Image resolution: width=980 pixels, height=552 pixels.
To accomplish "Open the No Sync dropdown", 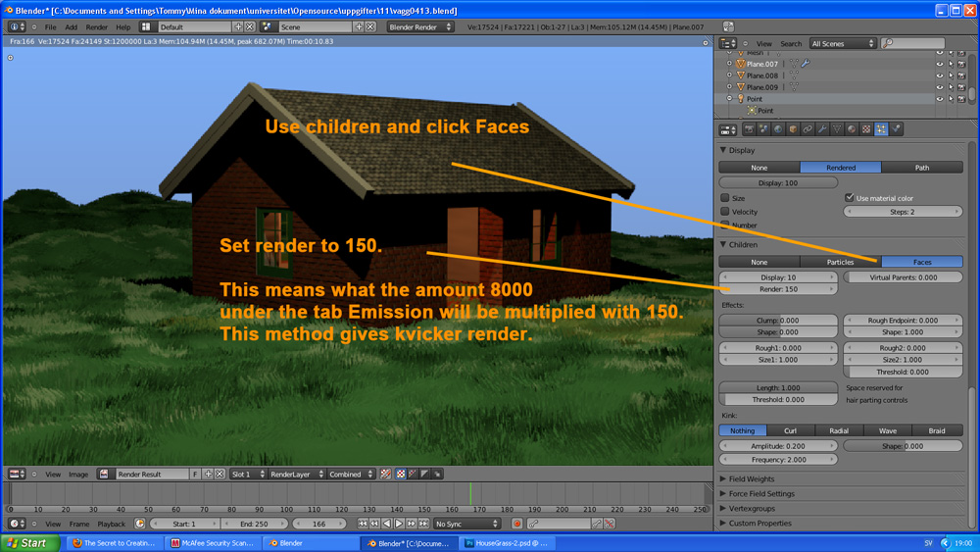I will [466, 524].
